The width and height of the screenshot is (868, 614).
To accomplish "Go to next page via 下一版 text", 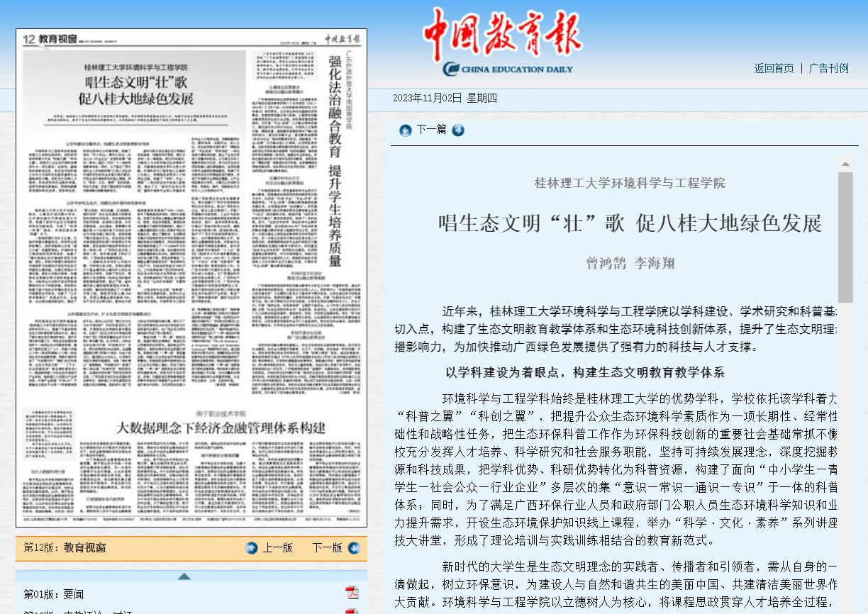I will [327, 548].
